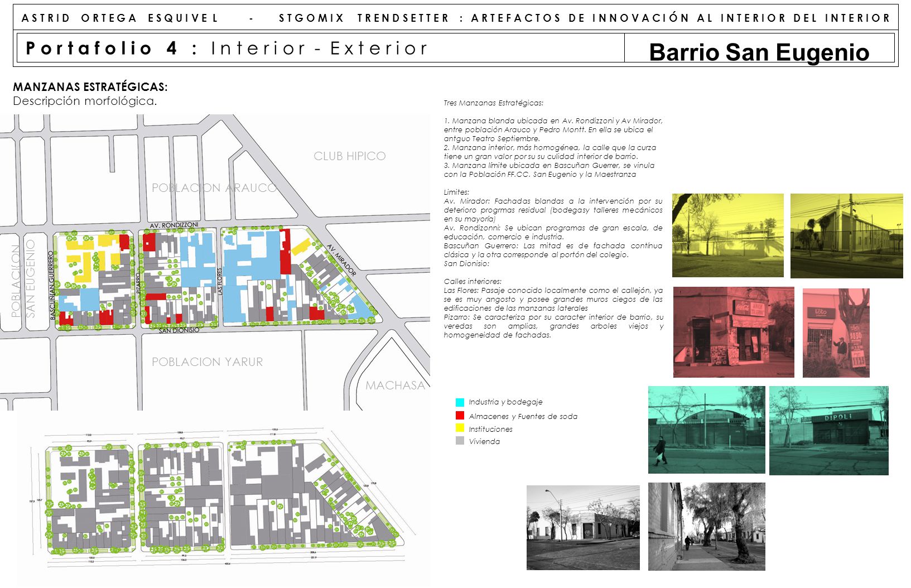Click the 'AV. RONDIZZONI' street label
Image resolution: width=911 pixels, height=588 pixels.
tap(173, 225)
